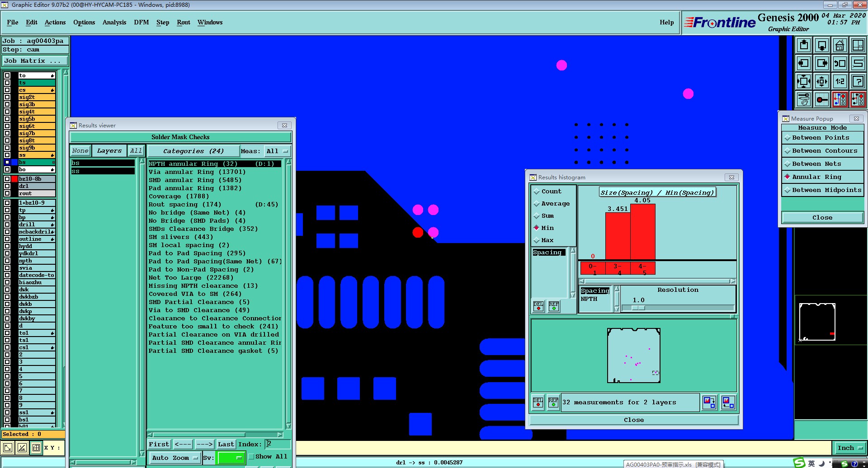Select the Sum radio option
The width and height of the screenshot is (868, 468).
[x=537, y=216]
